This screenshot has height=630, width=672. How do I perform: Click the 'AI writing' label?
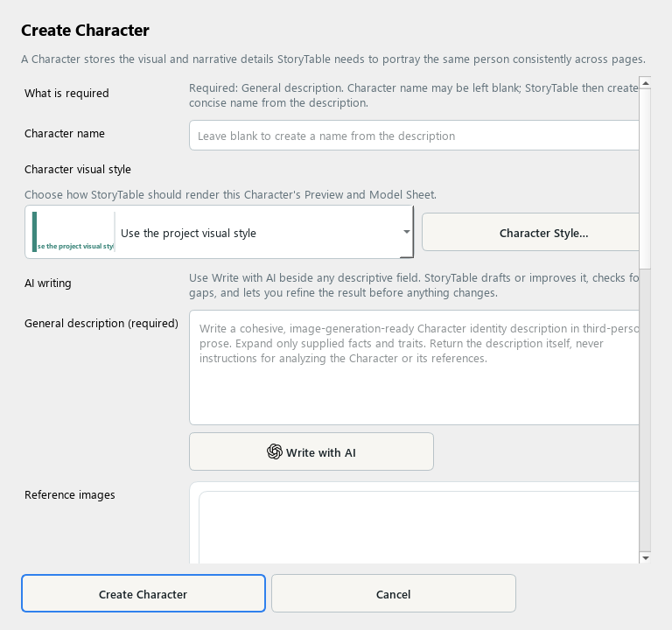point(48,283)
